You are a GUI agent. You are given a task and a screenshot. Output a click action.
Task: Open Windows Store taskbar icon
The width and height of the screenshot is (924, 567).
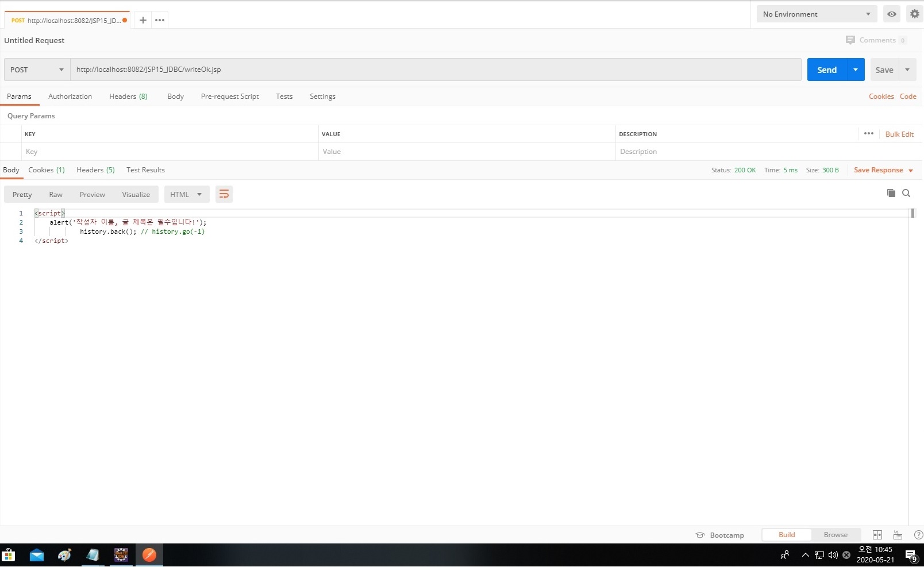[x=9, y=555]
